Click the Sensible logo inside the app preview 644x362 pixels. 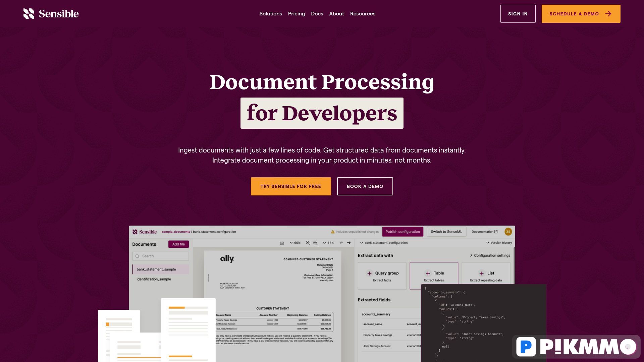tap(144, 232)
